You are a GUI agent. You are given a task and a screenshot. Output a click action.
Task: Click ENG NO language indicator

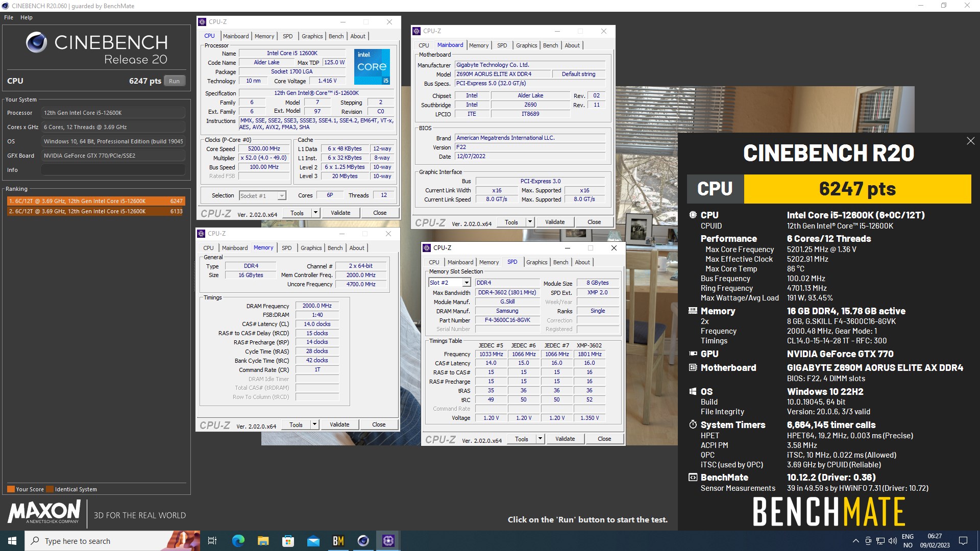[908, 541]
